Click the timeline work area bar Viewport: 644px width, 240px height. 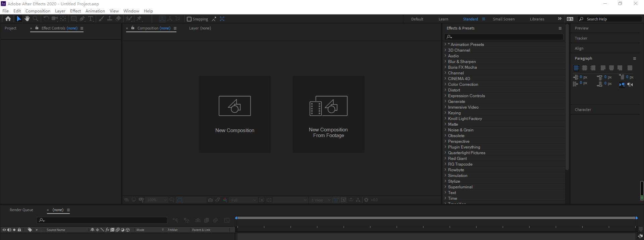(x=436, y=218)
